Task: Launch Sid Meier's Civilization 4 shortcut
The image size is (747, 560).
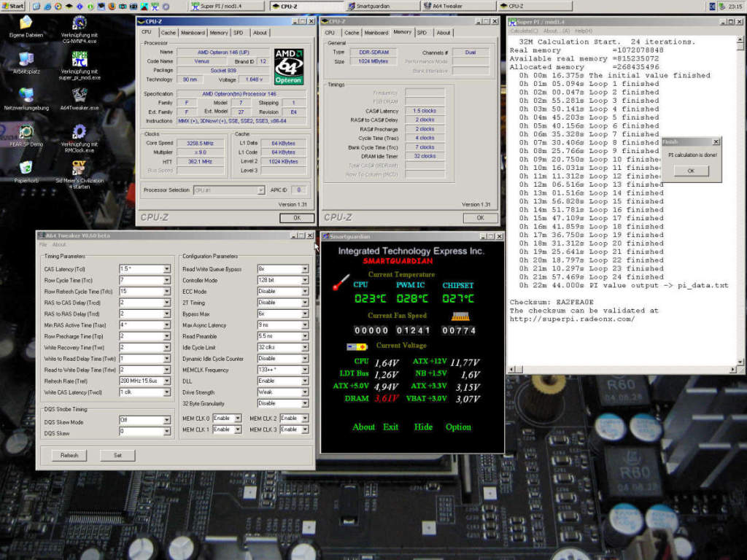Action: [80, 175]
